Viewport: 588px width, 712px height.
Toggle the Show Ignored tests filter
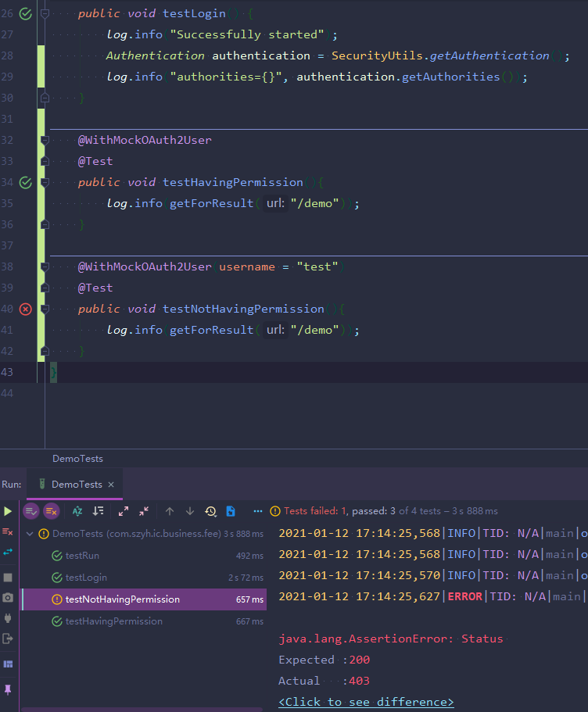52,511
